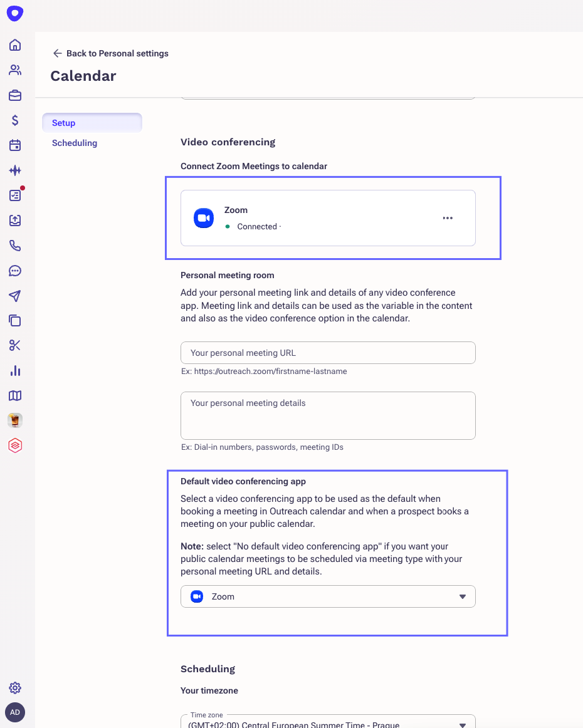Open the red hexagon layers icon
The width and height of the screenshot is (583, 728).
15,445
